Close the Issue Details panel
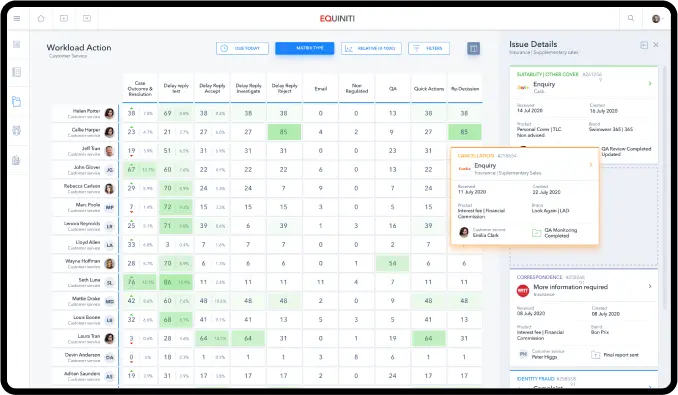 point(656,45)
